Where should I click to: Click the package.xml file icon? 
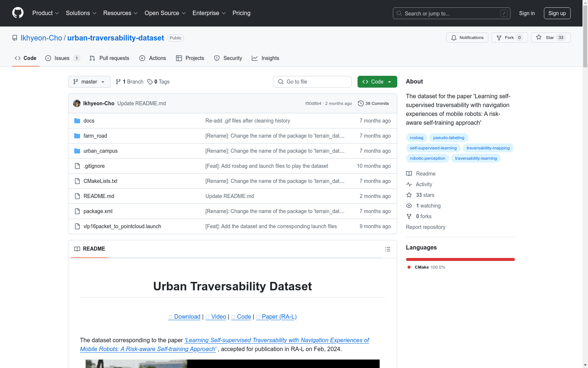pyautogui.click(x=77, y=211)
